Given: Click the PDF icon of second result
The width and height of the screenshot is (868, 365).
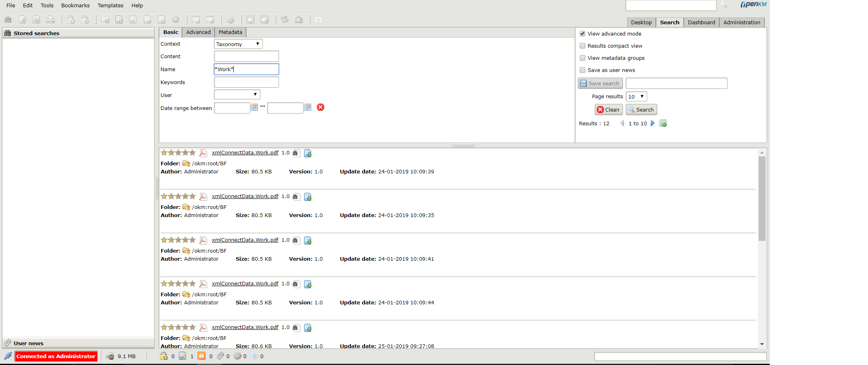Looking at the screenshot, I should click(x=203, y=197).
